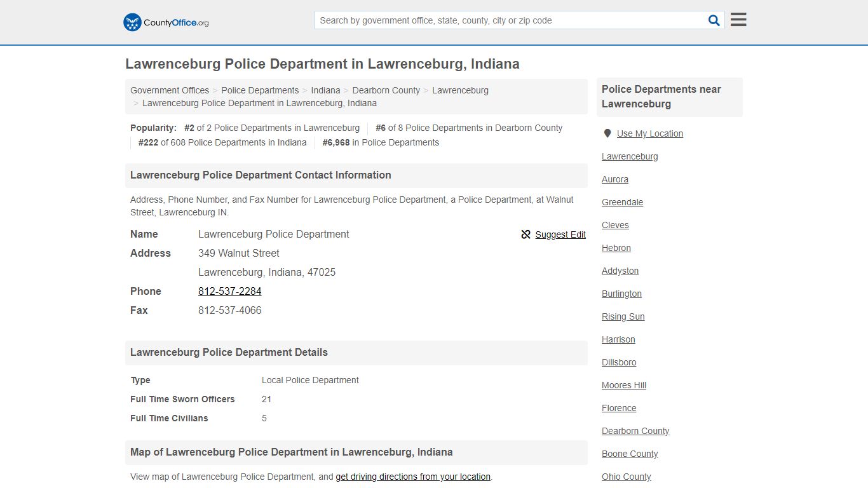Image resolution: width=868 pixels, height=488 pixels.
Task: Open the CountyOffice.org logo home link
Action: [x=166, y=22]
